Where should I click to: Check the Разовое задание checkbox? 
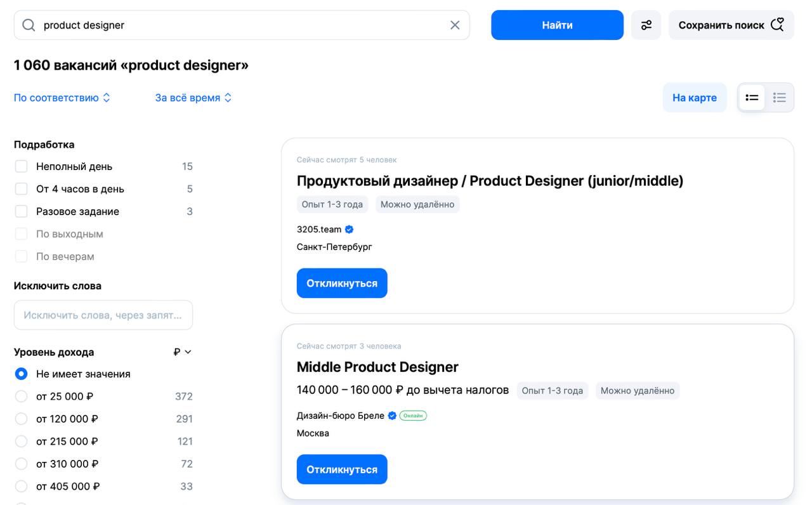coord(22,211)
